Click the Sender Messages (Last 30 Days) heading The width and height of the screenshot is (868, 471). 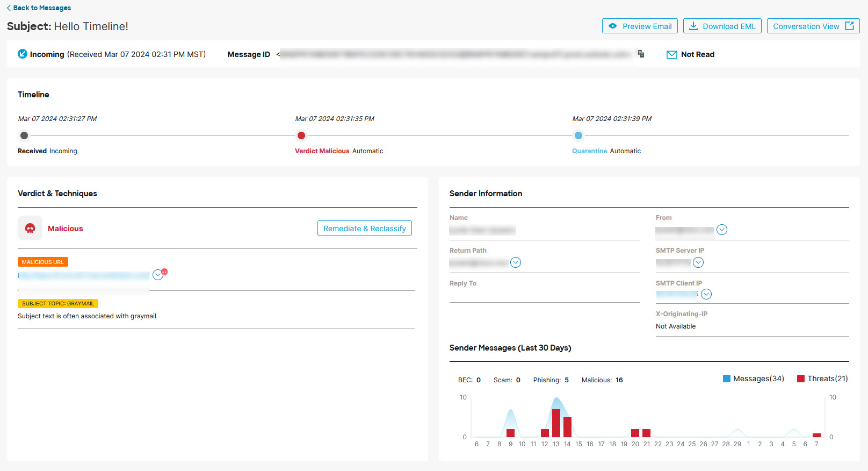pos(510,348)
